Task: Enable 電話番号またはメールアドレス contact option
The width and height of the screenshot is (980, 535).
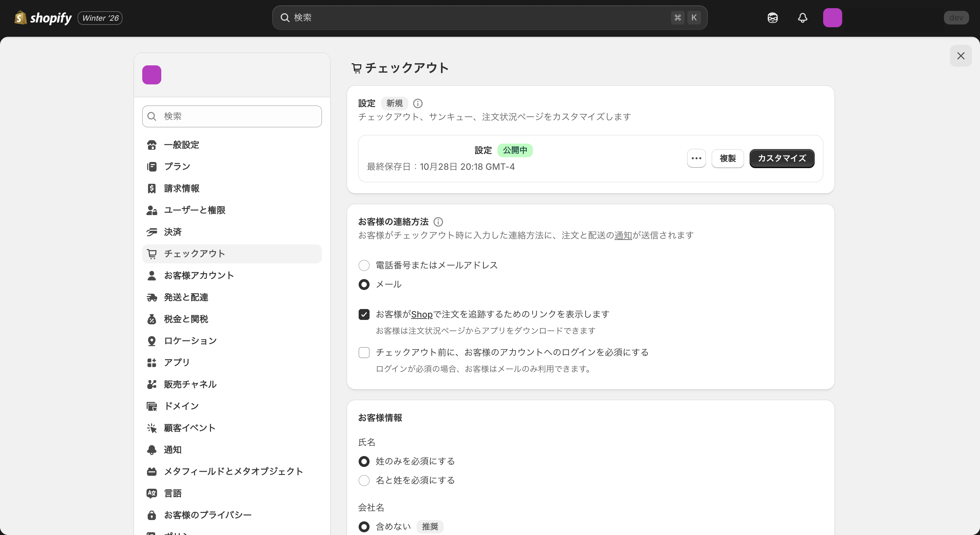Action: (x=364, y=265)
